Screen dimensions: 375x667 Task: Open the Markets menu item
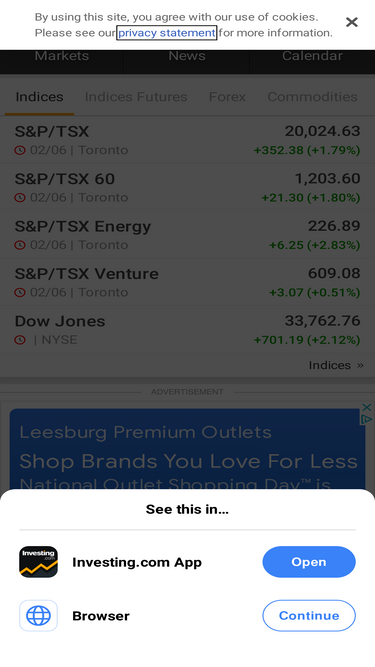tap(62, 56)
